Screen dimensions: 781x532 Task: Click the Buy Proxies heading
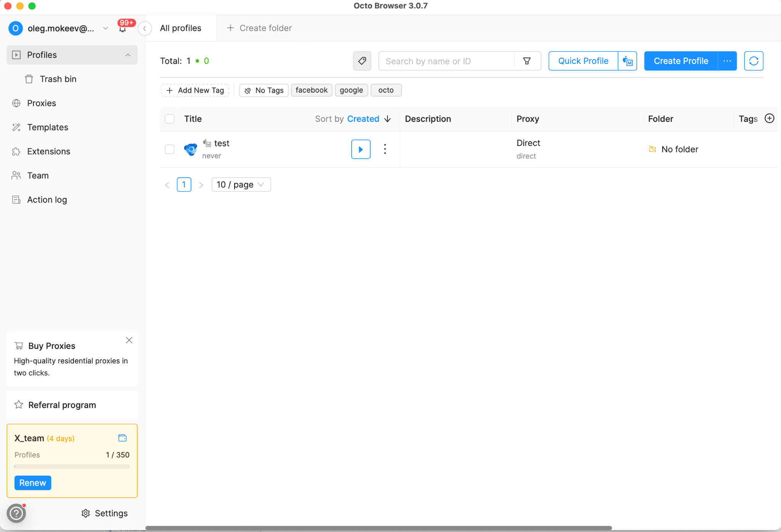tap(52, 346)
